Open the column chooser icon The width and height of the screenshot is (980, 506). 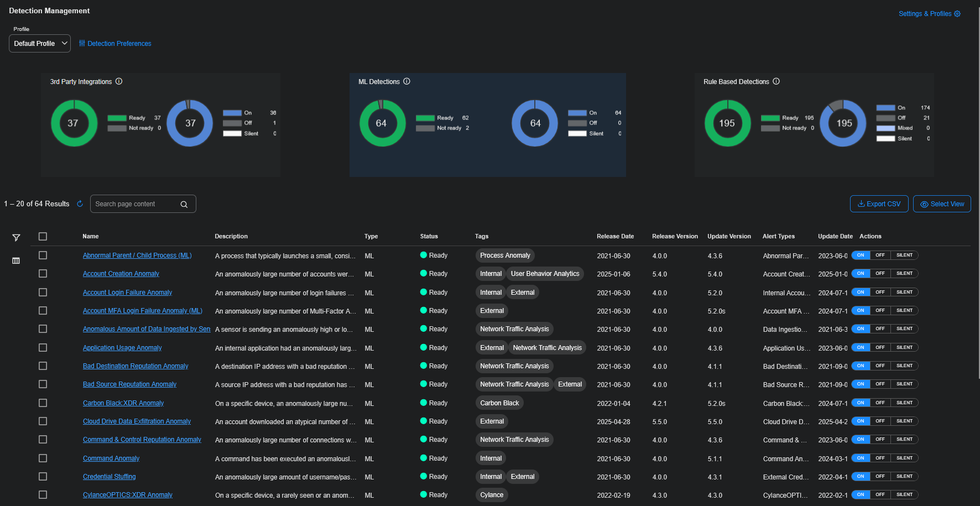[16, 260]
